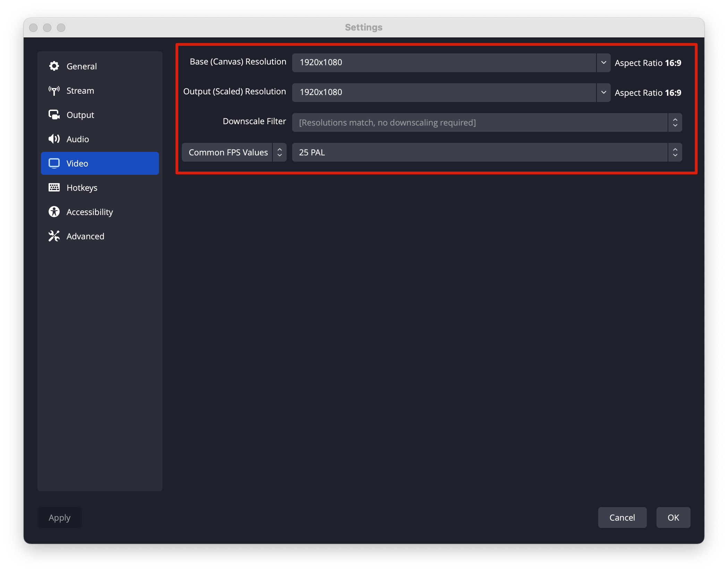Click the Output monitor icon

pos(54,115)
